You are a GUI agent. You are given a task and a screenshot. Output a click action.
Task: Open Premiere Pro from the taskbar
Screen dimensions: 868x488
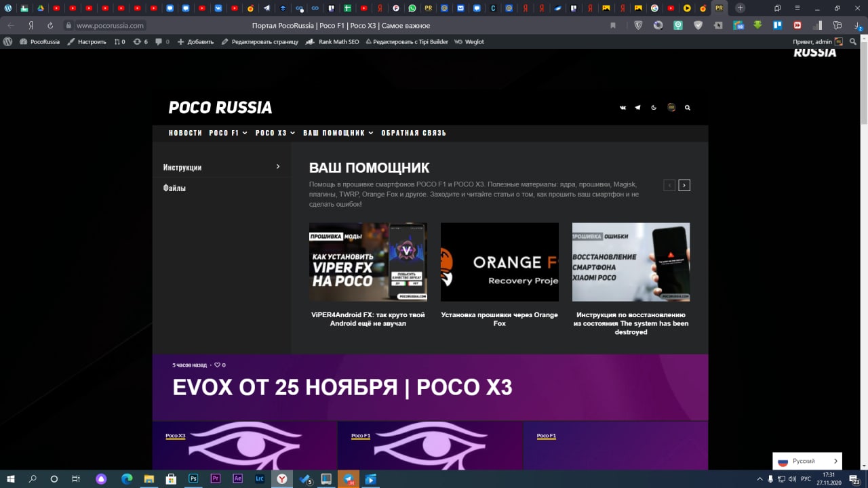click(216, 479)
